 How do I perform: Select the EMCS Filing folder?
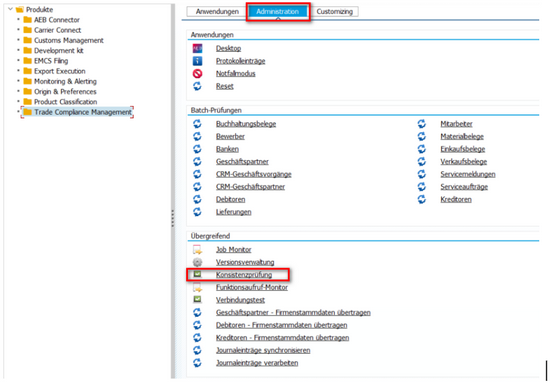51,61
